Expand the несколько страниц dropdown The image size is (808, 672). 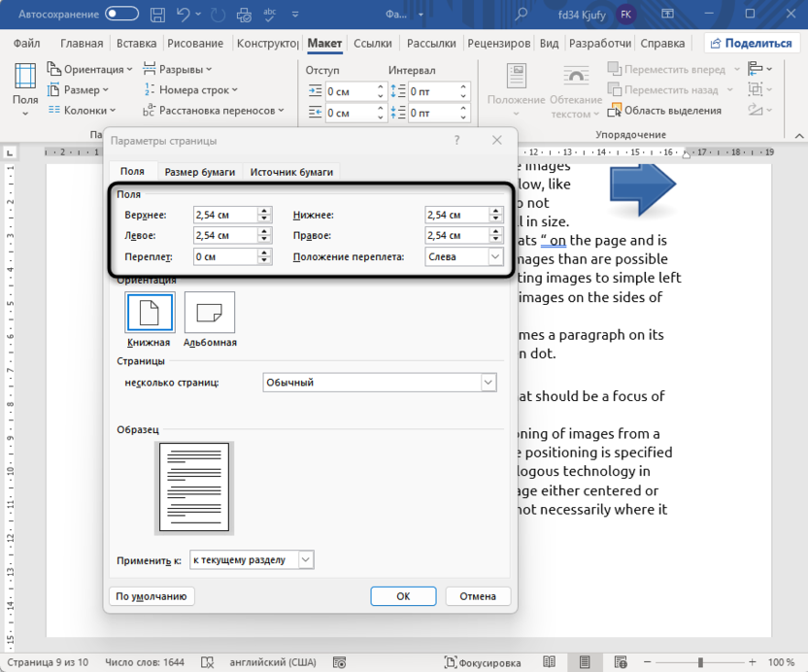pyautogui.click(x=379, y=383)
